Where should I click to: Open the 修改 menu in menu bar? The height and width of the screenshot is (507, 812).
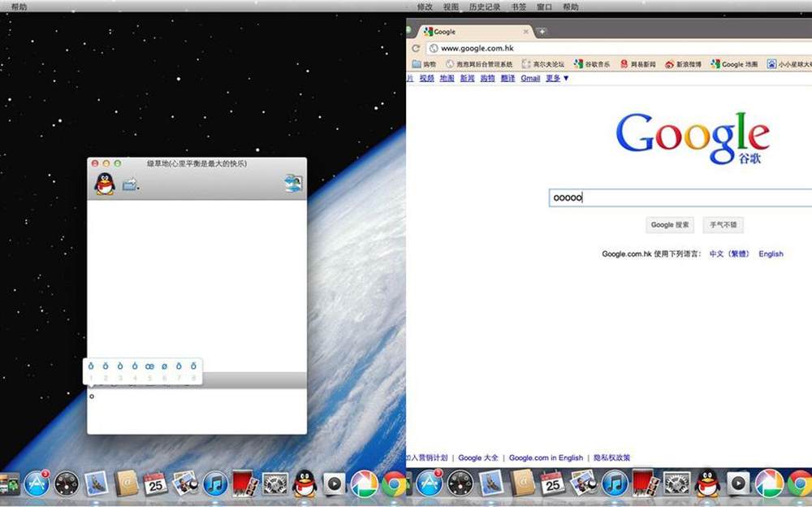[425, 6]
